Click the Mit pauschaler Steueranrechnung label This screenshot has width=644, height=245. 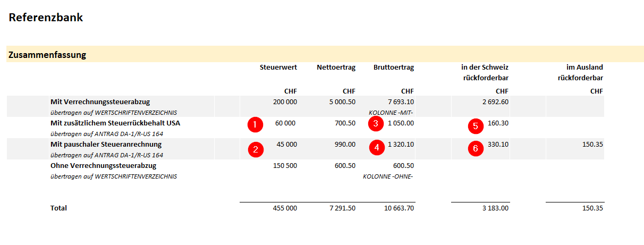pyautogui.click(x=106, y=144)
